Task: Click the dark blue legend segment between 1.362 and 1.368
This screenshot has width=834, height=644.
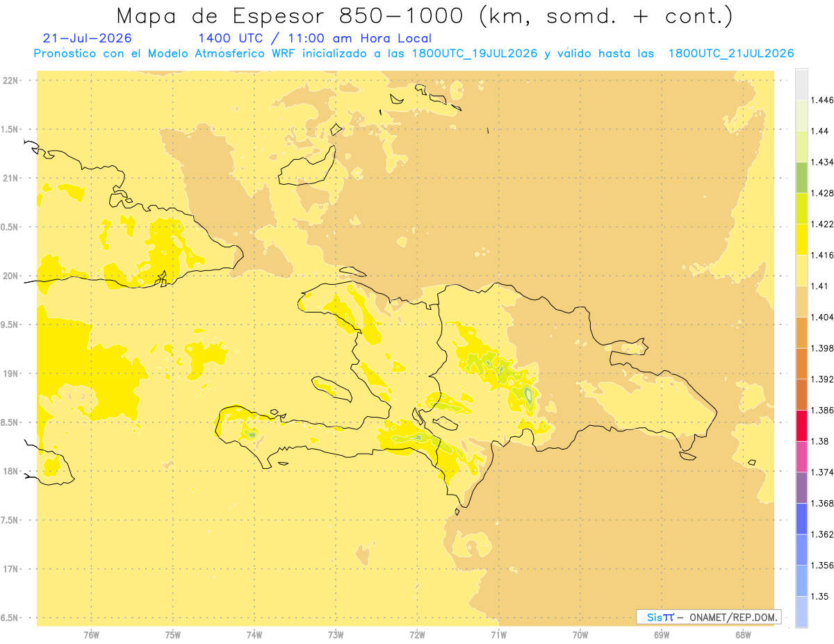Action: pos(801,519)
